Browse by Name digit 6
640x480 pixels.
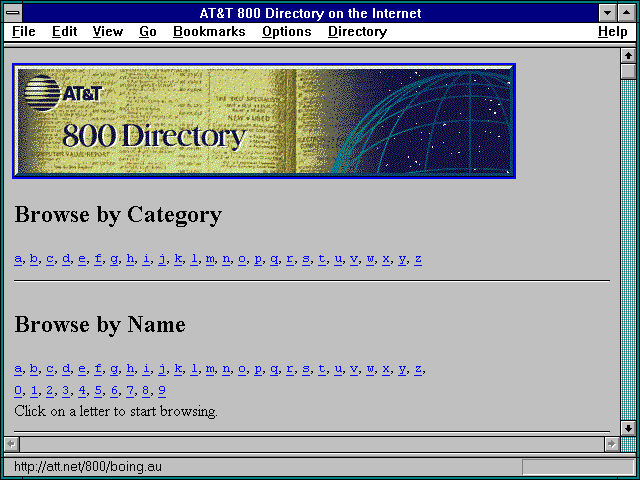(114, 391)
